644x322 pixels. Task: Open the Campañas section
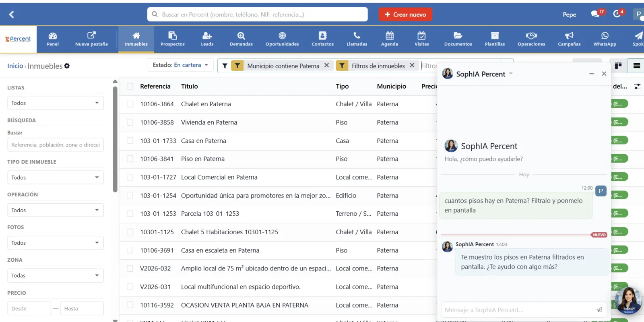569,39
